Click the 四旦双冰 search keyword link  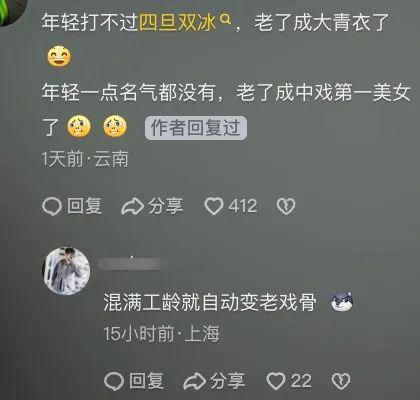coord(177,22)
